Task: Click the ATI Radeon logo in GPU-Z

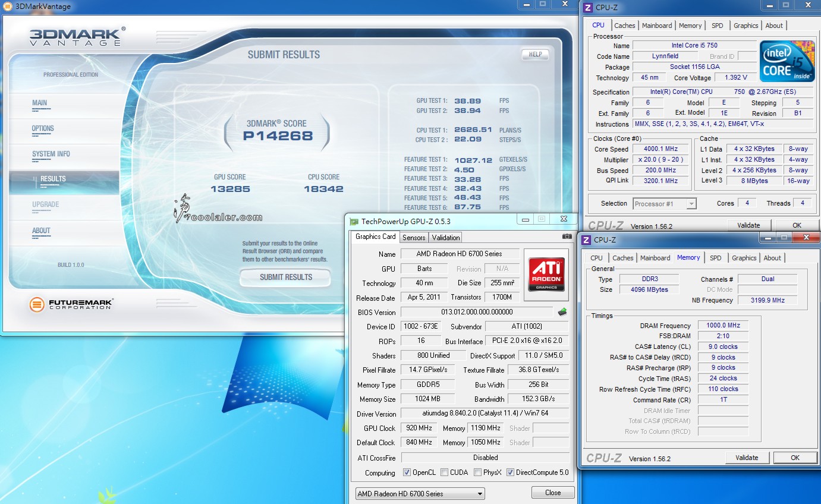Action: tap(546, 275)
